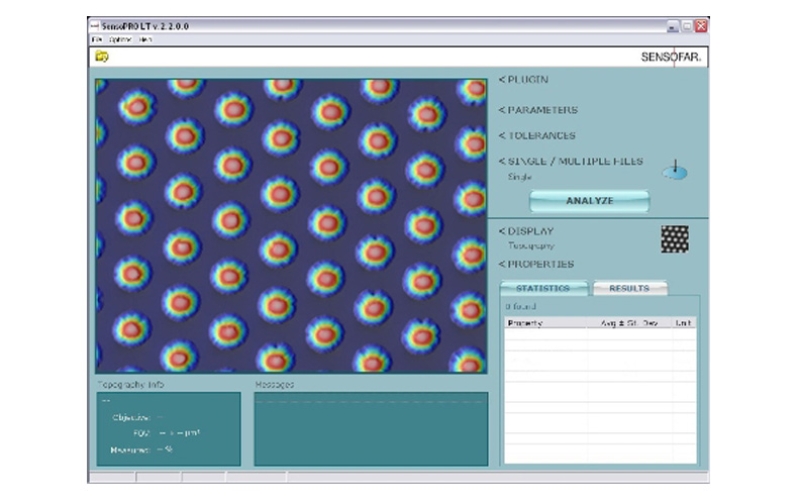800x500 pixels.
Task: Click the single file measurement icon
Action: (x=675, y=170)
